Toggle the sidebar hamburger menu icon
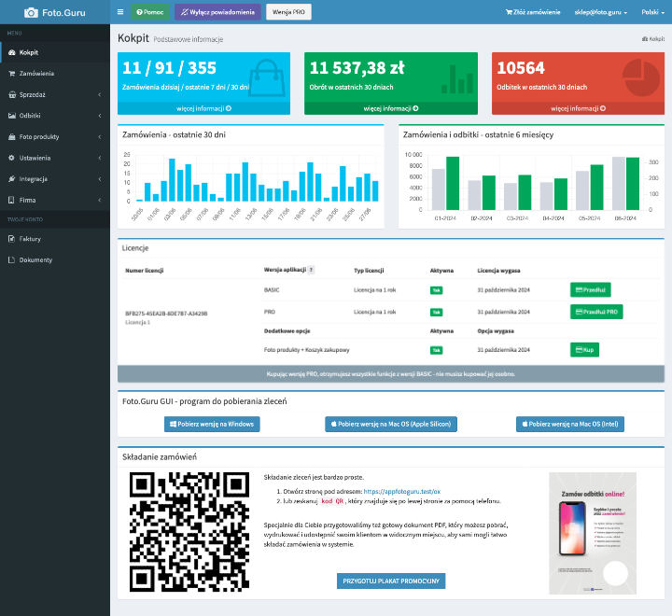 [x=120, y=12]
